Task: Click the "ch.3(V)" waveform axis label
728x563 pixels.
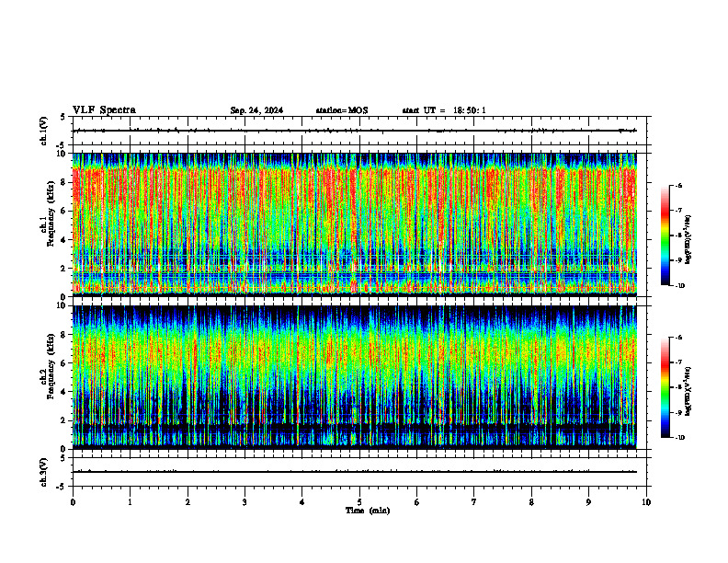Action: click(x=43, y=472)
